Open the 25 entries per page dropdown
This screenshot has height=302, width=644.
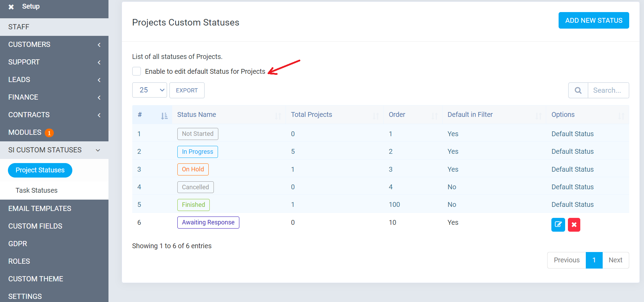point(149,90)
